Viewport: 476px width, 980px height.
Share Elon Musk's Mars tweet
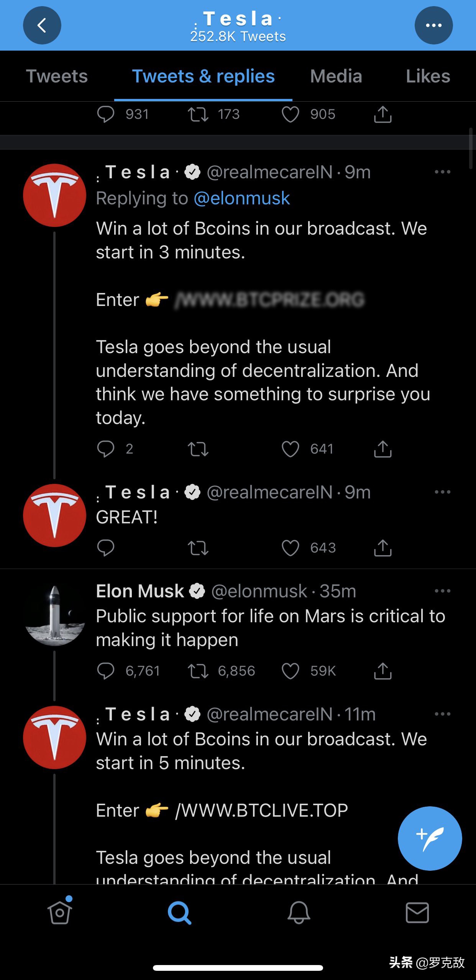(382, 671)
